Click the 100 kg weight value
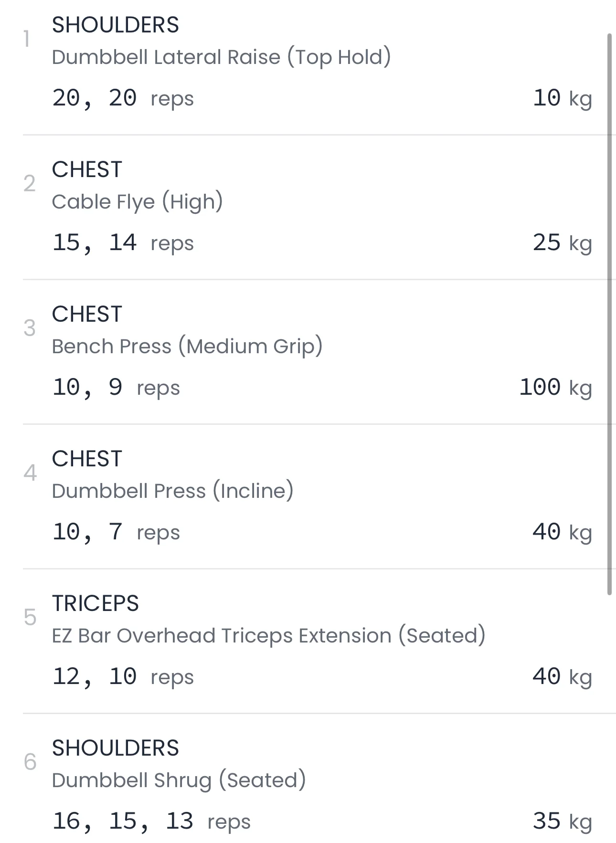The width and height of the screenshot is (616, 843). tap(555, 387)
